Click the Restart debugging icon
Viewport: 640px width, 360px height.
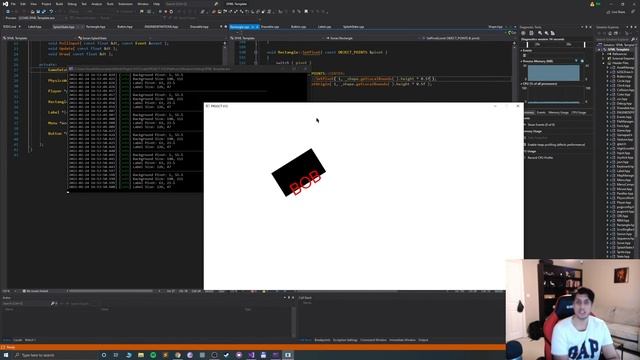[x=171, y=11]
